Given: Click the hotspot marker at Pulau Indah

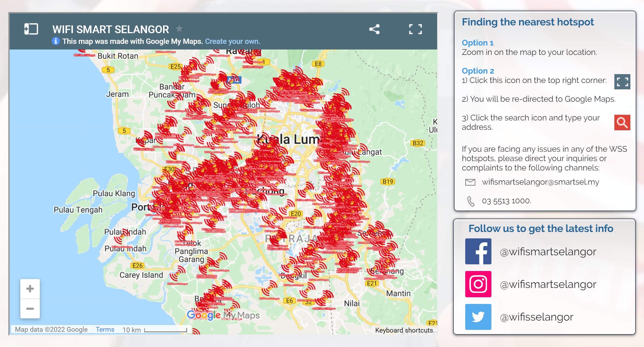Looking at the screenshot, I should (122, 237).
